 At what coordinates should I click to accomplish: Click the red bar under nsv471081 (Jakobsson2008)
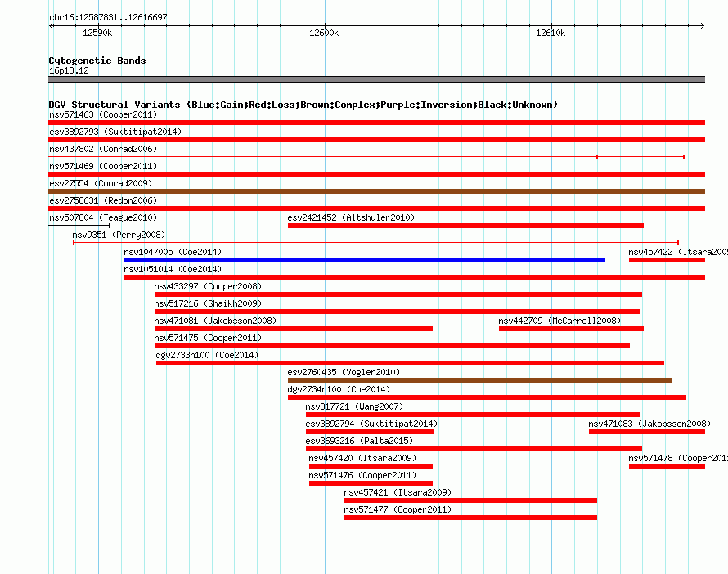click(294, 329)
